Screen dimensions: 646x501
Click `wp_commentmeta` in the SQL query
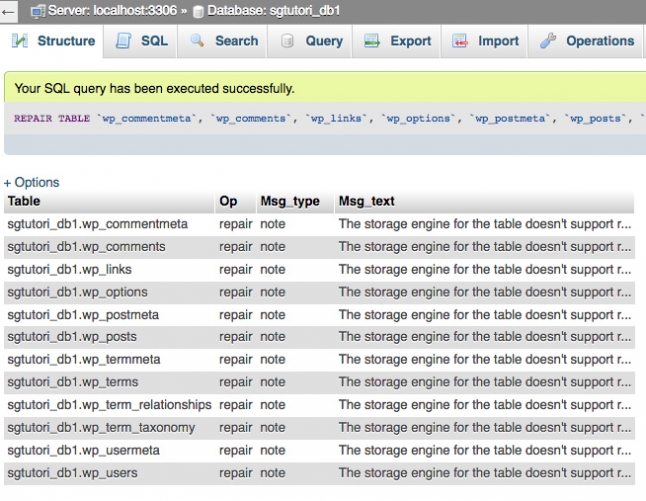point(147,119)
